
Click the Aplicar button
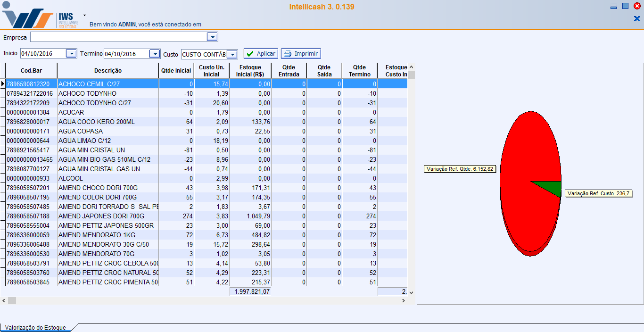pyautogui.click(x=261, y=54)
